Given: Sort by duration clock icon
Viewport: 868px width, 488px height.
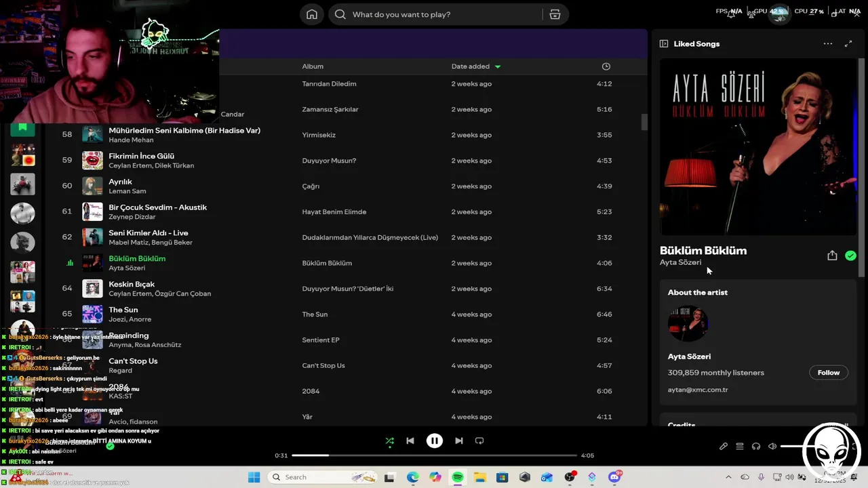Looking at the screenshot, I should 606,66.
